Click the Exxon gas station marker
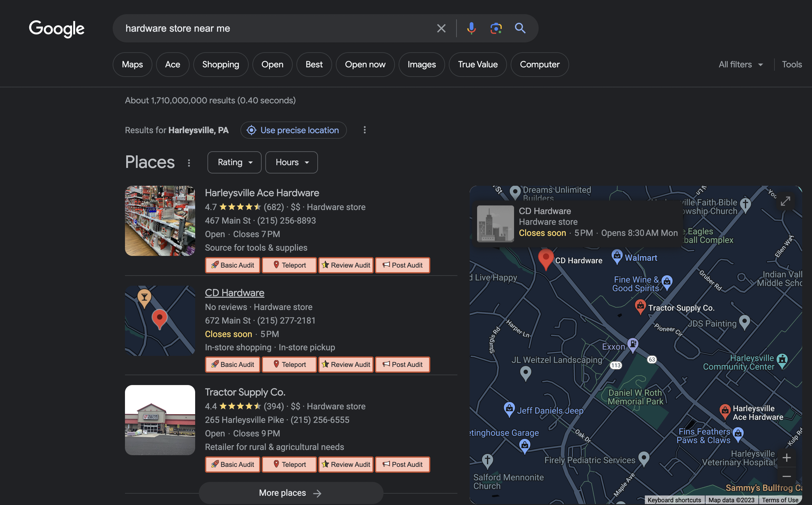The height and width of the screenshot is (505, 812). (633, 345)
